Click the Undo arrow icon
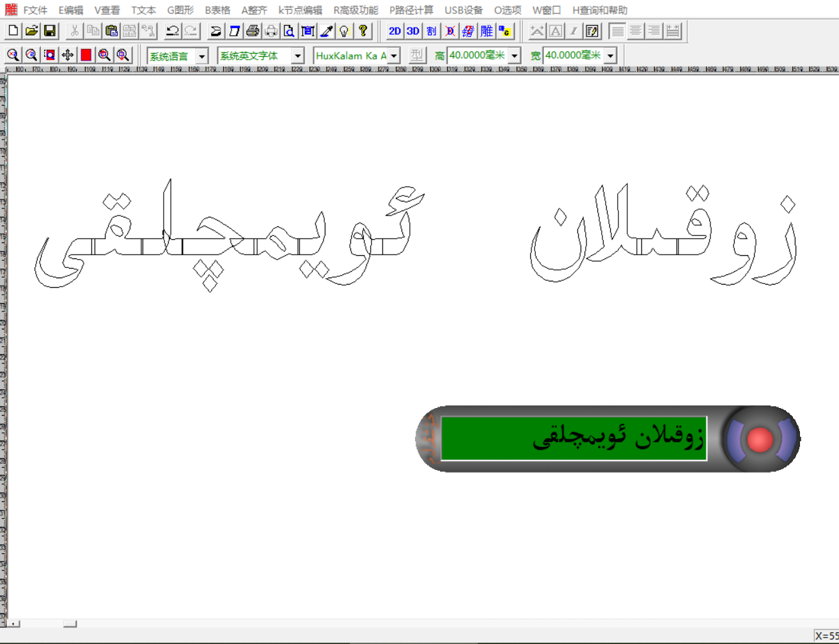 click(172, 31)
